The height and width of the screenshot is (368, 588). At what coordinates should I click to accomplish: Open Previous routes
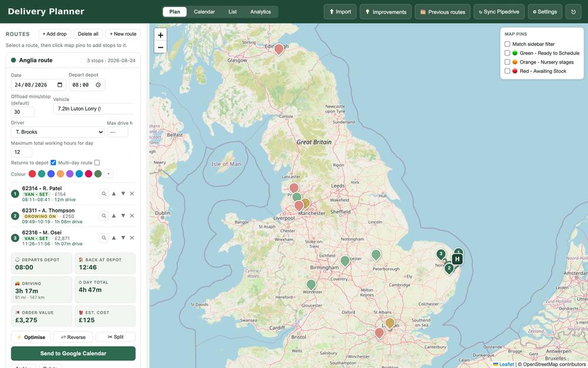click(x=443, y=12)
